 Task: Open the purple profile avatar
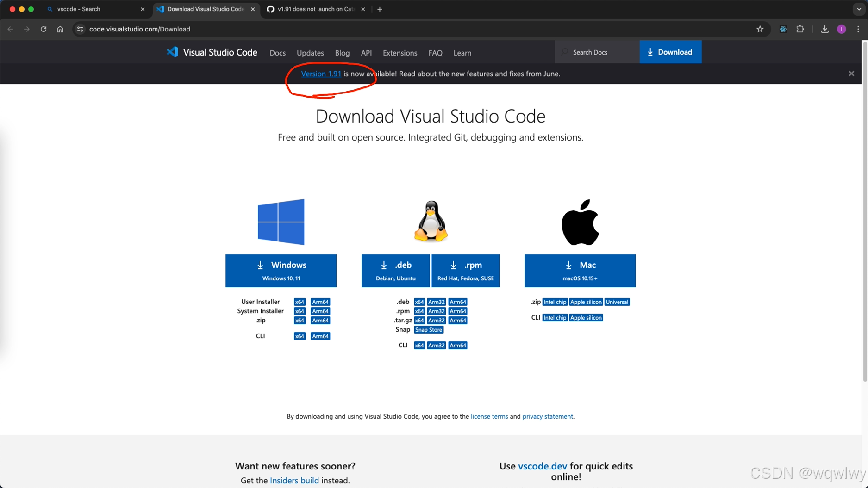(x=842, y=29)
